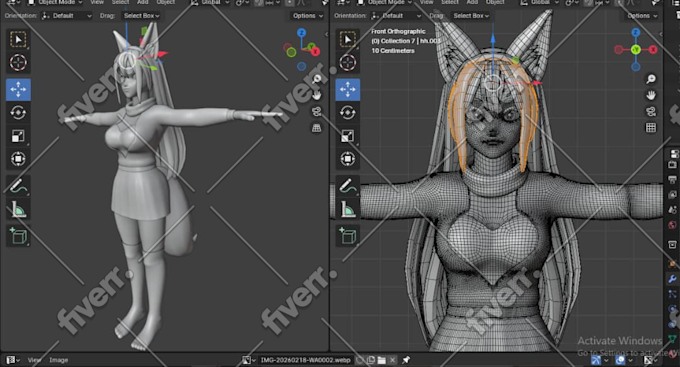This screenshot has height=367, width=680.
Task: Open the red World properties tab
Action: pos(672,225)
